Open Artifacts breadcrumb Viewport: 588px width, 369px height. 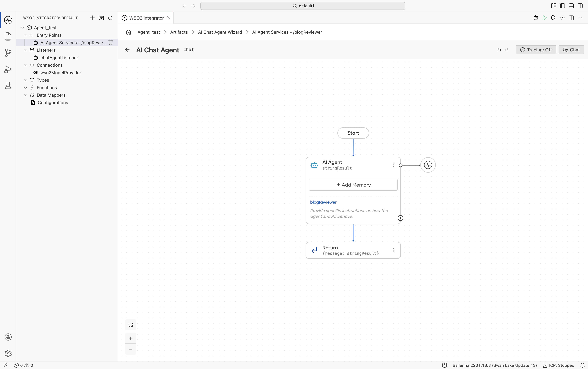tap(179, 32)
